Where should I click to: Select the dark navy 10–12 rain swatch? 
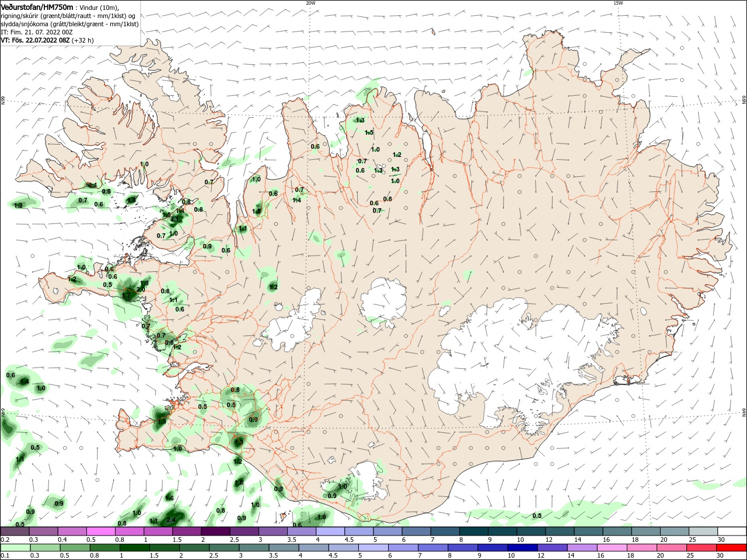(x=522, y=548)
